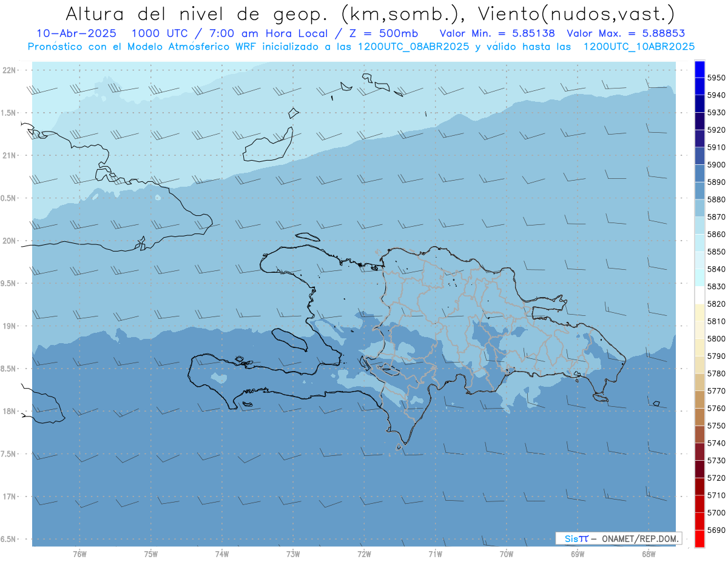728x562 pixels.
Task: Click the 17N latitude label
Action: point(9,497)
